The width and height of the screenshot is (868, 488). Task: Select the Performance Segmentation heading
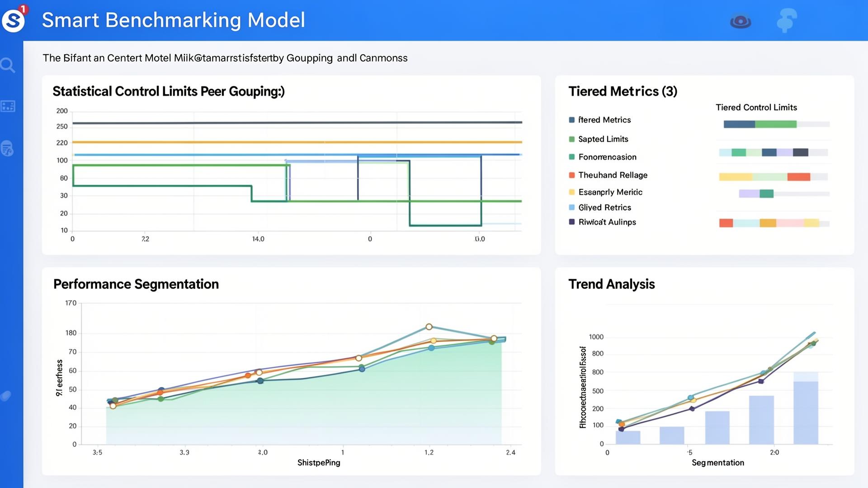136,284
